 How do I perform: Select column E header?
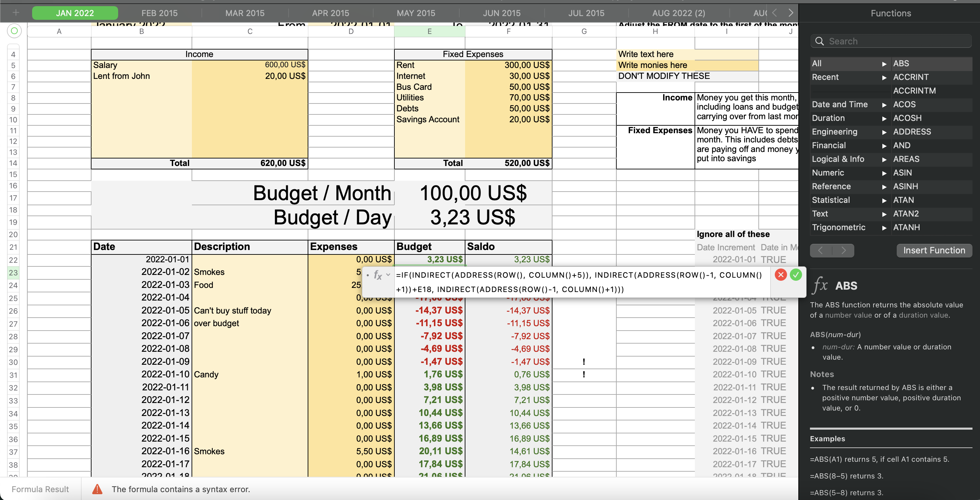(429, 31)
